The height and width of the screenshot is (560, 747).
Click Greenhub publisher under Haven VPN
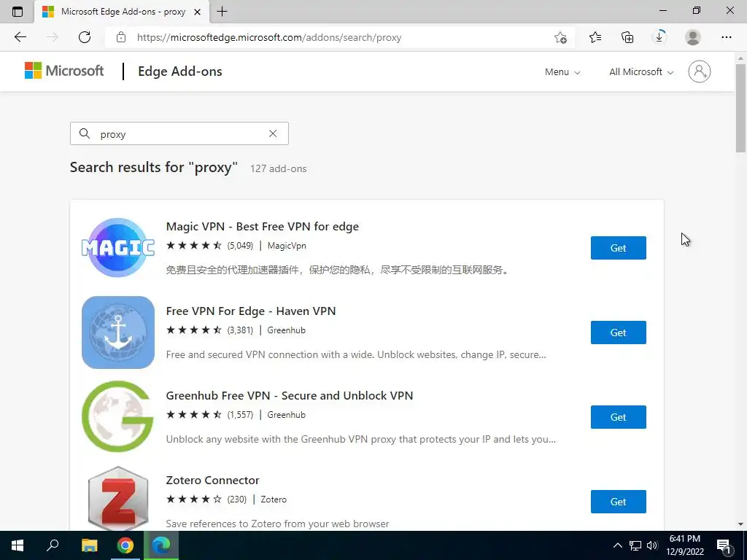pyautogui.click(x=286, y=330)
